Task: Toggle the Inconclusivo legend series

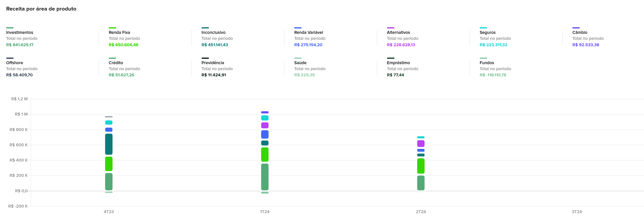Action: (213, 32)
